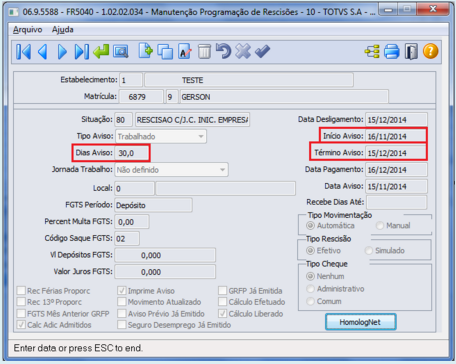Expand the Jornada Trabalho dropdown
The image size is (456, 364).
click(222, 170)
